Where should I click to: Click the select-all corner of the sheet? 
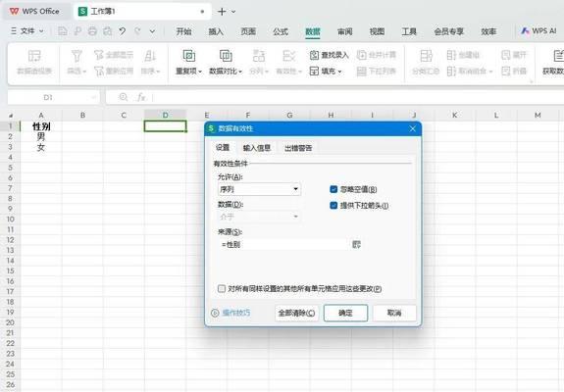[x=11, y=116]
